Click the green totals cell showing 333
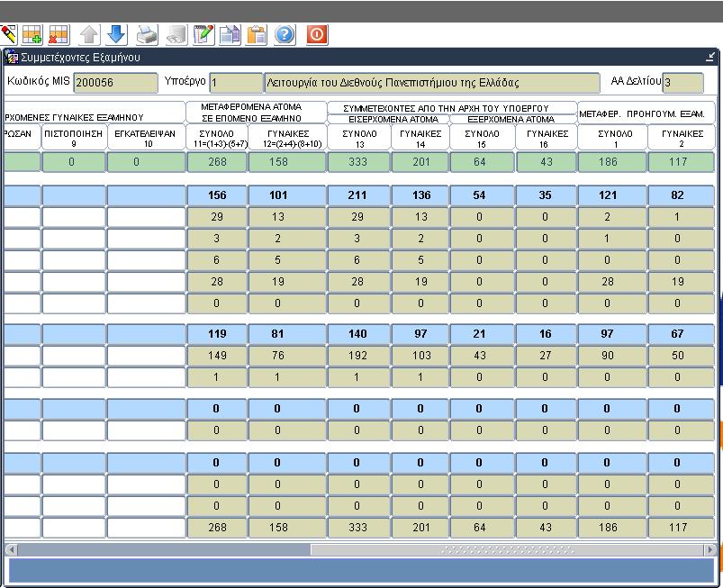The image size is (723, 588). click(x=358, y=162)
